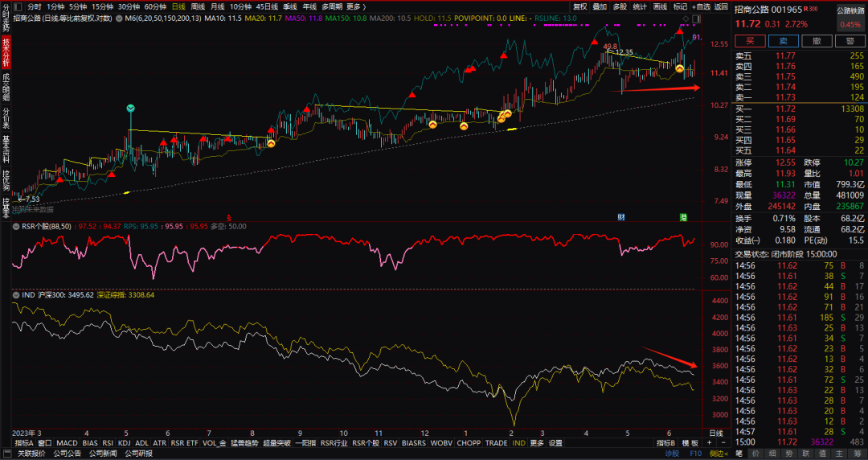Screen dimensions: 868x460
Task: Click + zoom in chart button
Action: click(x=710, y=443)
